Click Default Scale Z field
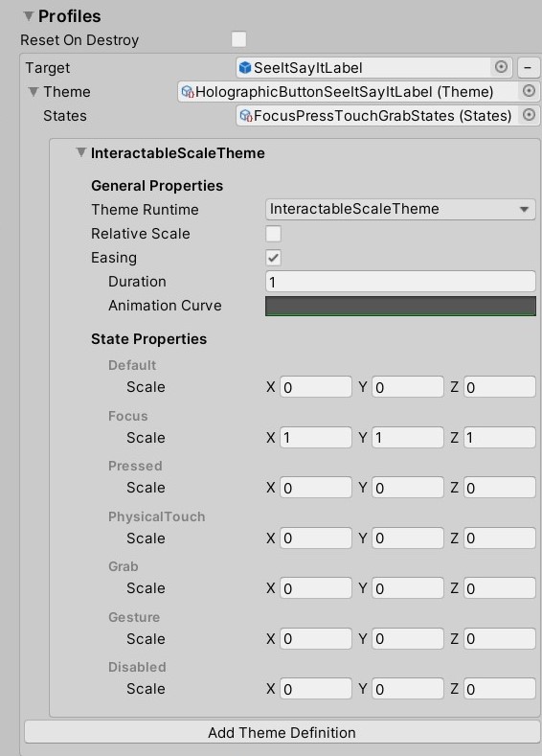Screen dimensions: 542x756 pyautogui.click(x=500, y=387)
